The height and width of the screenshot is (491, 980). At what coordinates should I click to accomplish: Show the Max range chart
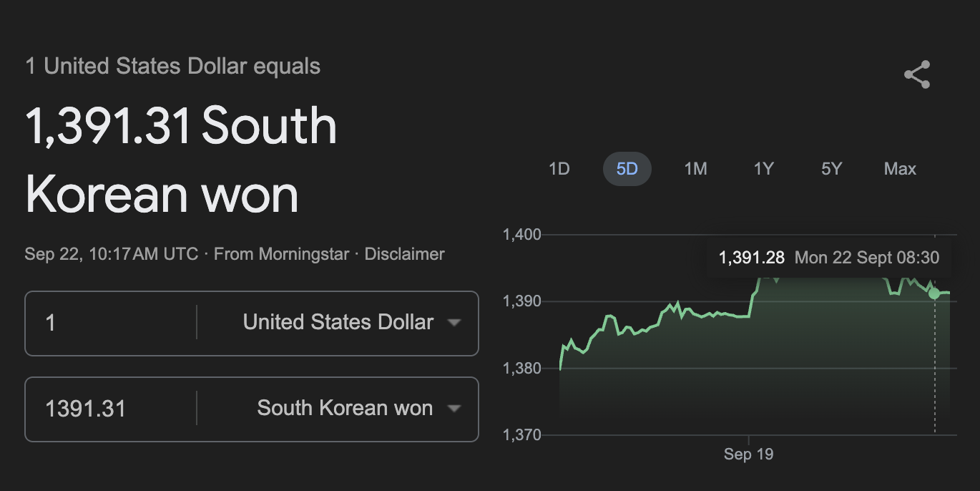tap(900, 169)
